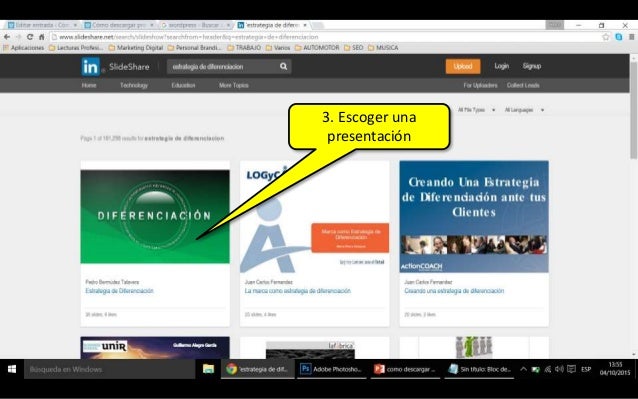
Task: Open browser home page icon
Action: (42, 37)
